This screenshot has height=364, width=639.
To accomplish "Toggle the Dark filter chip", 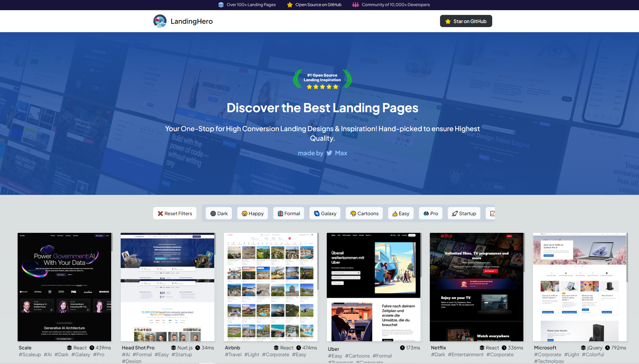I will [219, 214].
